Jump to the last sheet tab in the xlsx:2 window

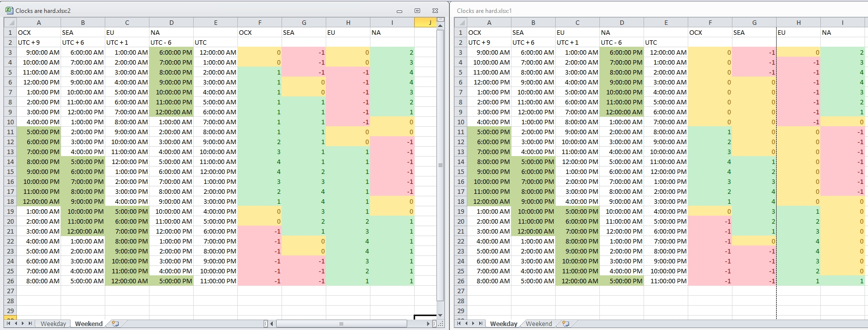[x=30, y=324]
